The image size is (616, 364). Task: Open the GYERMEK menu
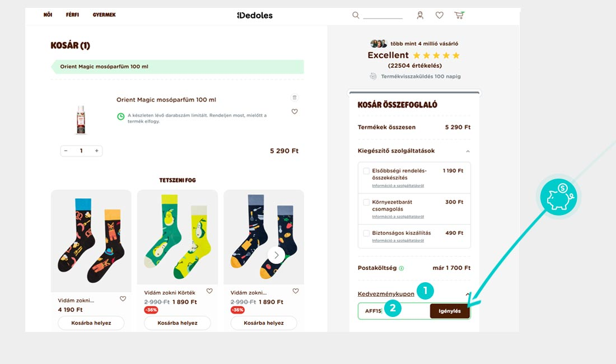104,15
